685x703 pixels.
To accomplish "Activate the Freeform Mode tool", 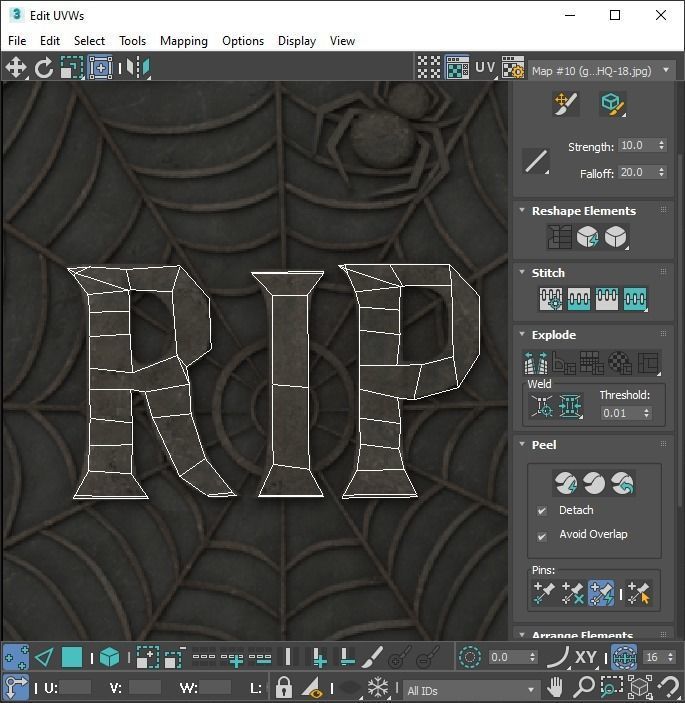I will [100, 68].
